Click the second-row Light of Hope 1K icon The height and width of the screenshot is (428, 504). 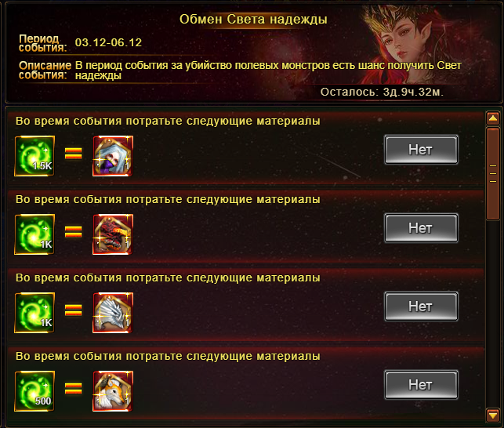tap(34, 234)
